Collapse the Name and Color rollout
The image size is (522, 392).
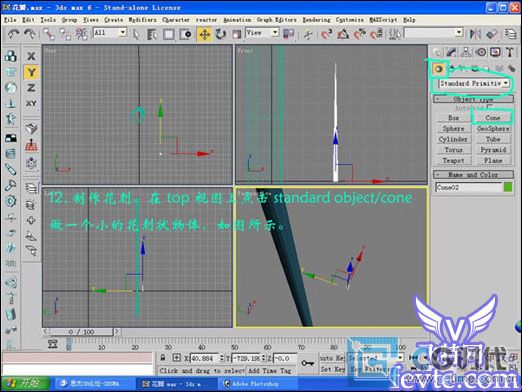(473, 175)
